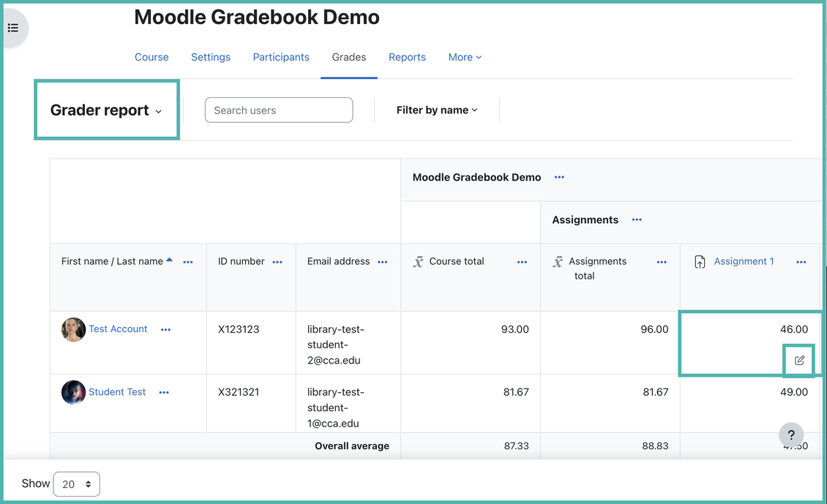
Task: Click the 93.00 course total value
Action: pos(514,329)
